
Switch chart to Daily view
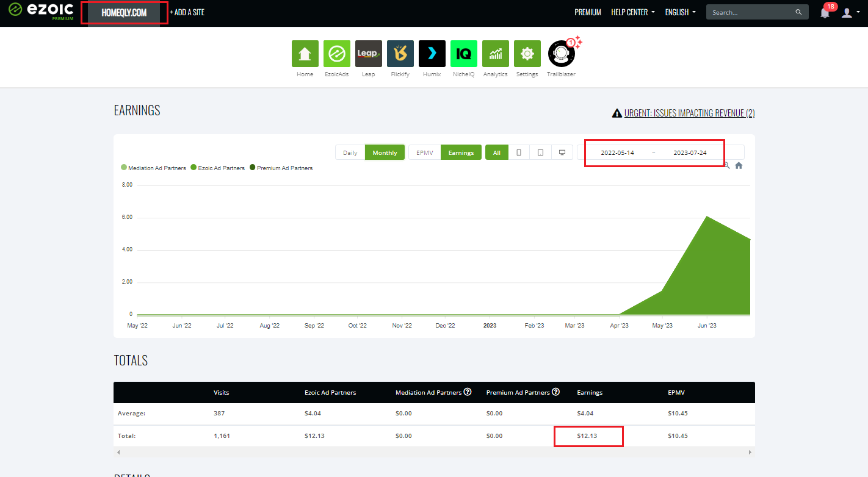tap(350, 152)
